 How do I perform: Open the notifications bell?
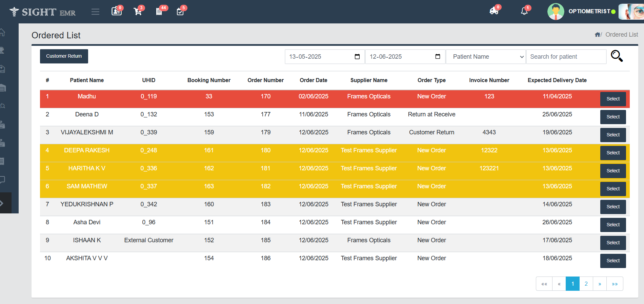click(x=524, y=11)
